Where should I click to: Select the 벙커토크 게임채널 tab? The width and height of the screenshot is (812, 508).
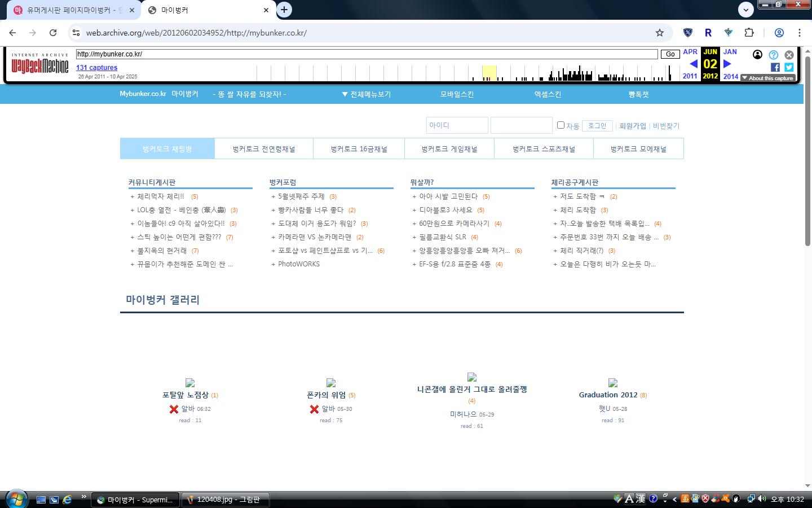(x=449, y=149)
